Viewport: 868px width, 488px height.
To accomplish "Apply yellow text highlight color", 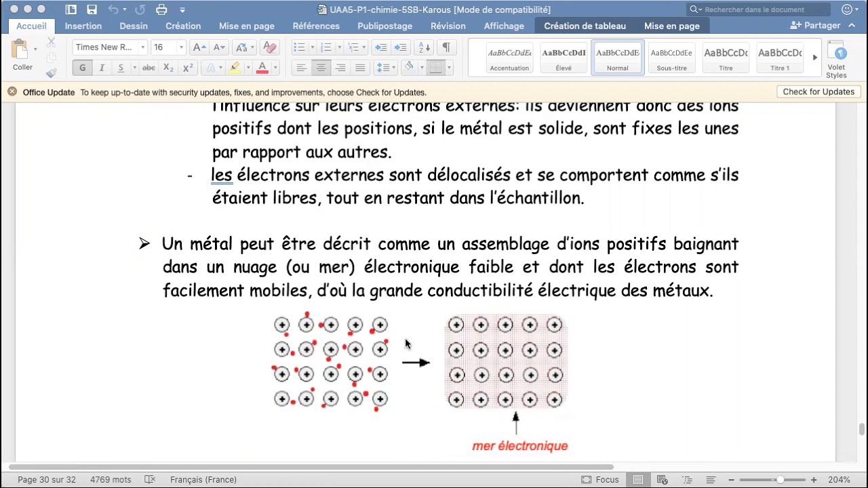I will point(235,68).
